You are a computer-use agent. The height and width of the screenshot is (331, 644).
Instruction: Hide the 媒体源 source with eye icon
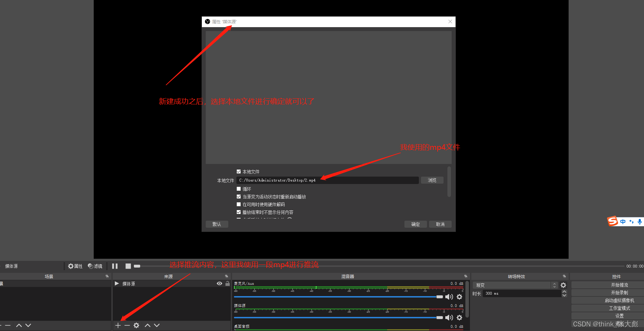coord(219,283)
